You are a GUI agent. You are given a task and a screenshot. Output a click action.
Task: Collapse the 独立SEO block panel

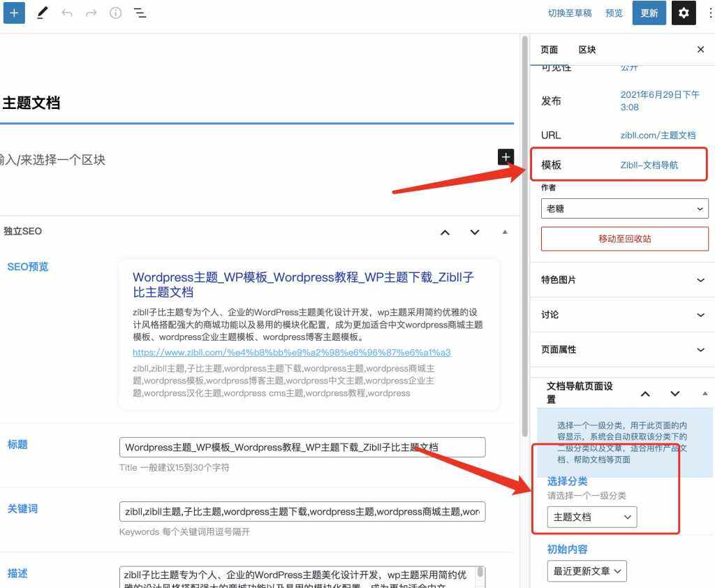(504, 232)
